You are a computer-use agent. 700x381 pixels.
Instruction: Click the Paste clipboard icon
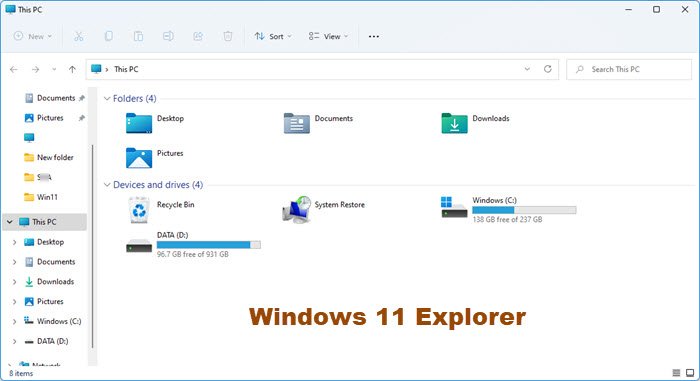pyautogui.click(x=138, y=37)
